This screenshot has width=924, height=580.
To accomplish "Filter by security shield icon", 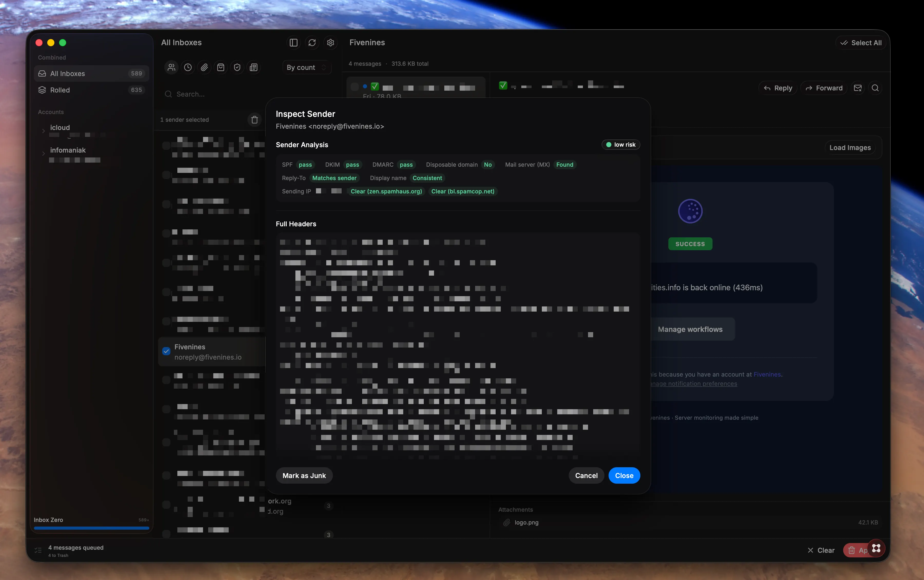I will (237, 68).
